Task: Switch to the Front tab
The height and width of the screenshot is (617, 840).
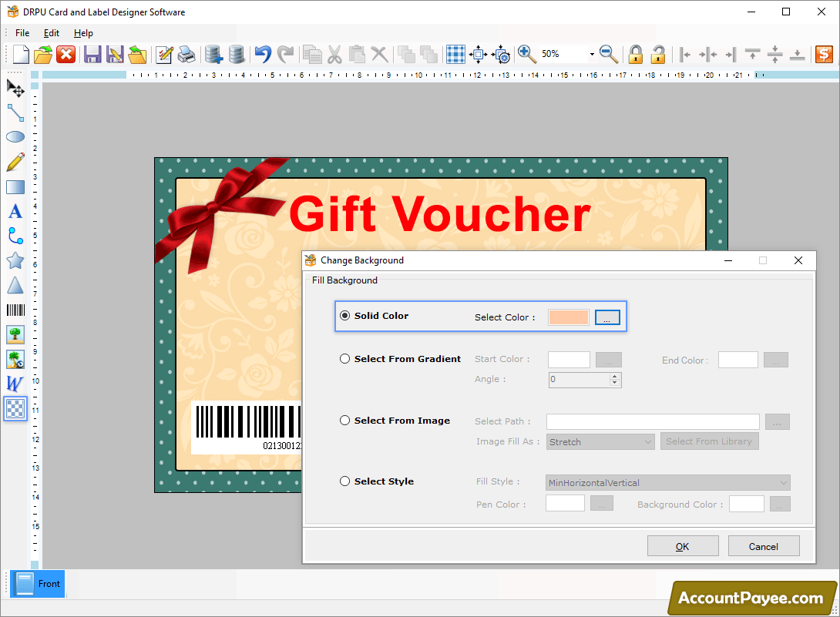Action: pyautogui.click(x=38, y=584)
